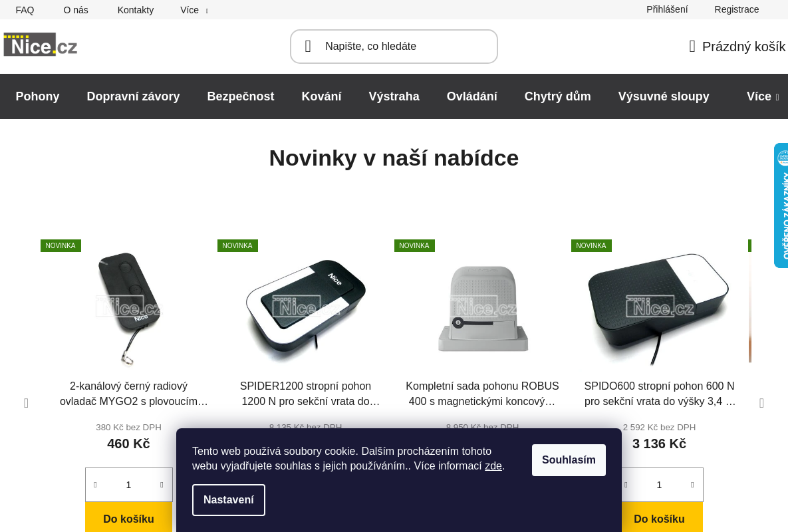Click the NOVINKA badge on SPIDER1200
The width and height of the screenshot is (798, 532).
pos(237,245)
